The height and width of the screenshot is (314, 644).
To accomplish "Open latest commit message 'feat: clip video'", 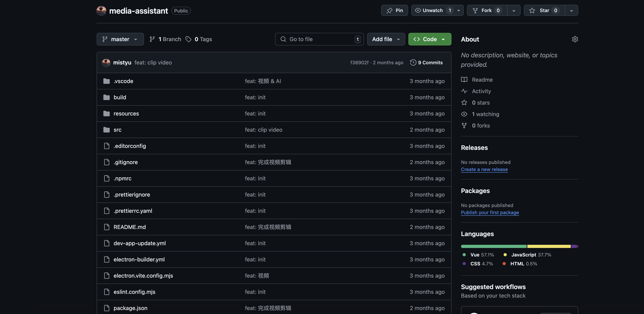I will pos(153,63).
